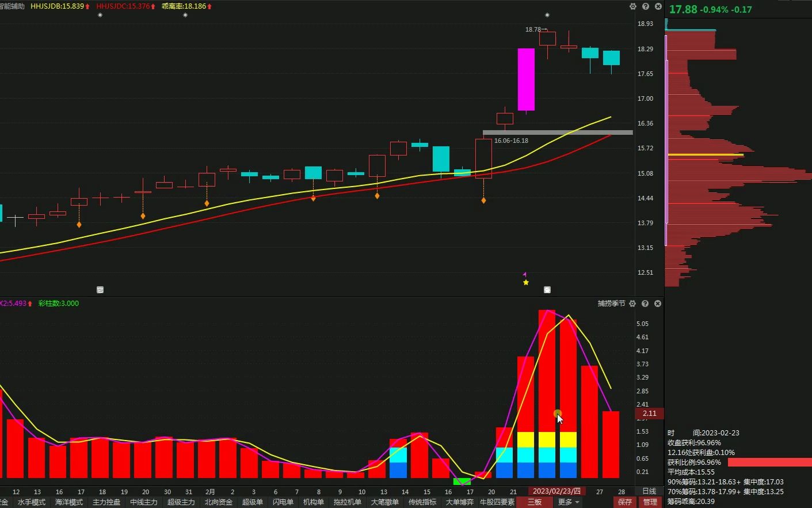Select the 闪电单 tab
The image size is (812, 508).
(283, 502)
